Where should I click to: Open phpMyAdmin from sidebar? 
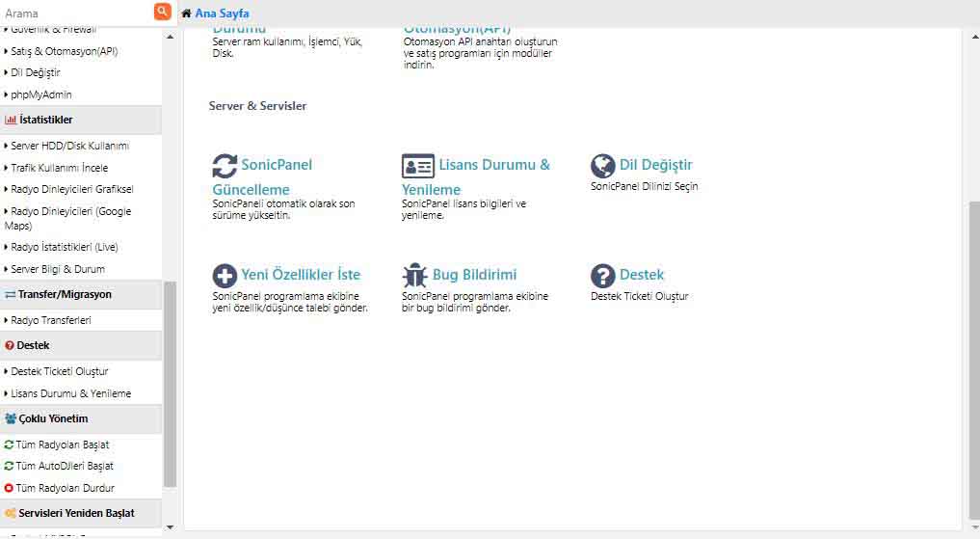click(40, 95)
